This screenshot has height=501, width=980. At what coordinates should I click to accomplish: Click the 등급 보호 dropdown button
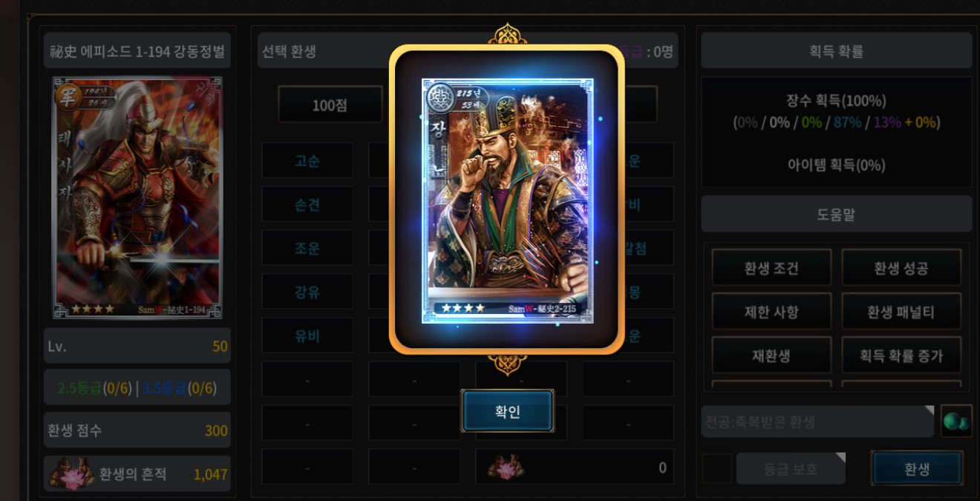coord(791,468)
